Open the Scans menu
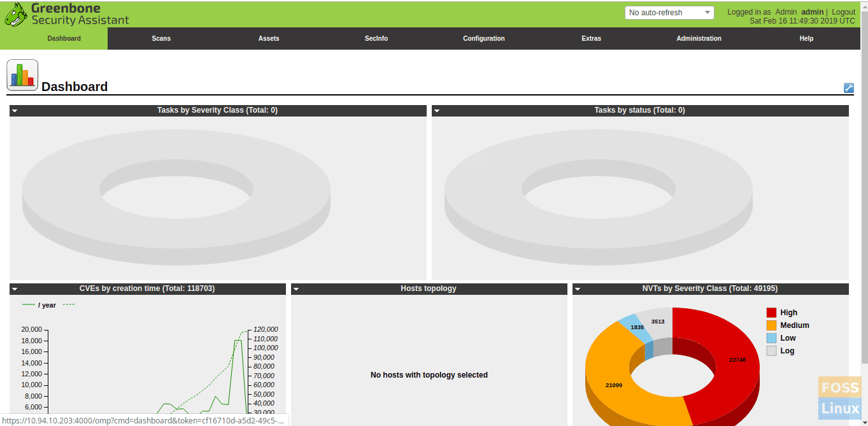Viewport: 868px width, 426px height. (x=161, y=38)
